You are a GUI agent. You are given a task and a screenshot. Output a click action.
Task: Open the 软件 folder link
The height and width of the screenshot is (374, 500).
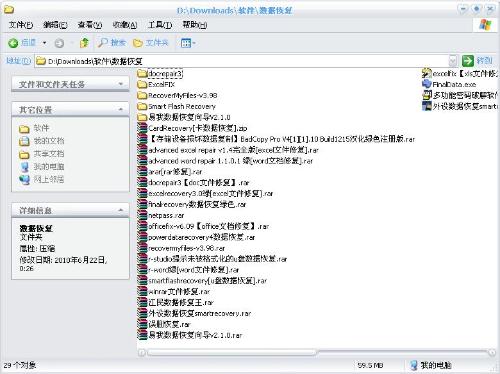click(x=34, y=128)
